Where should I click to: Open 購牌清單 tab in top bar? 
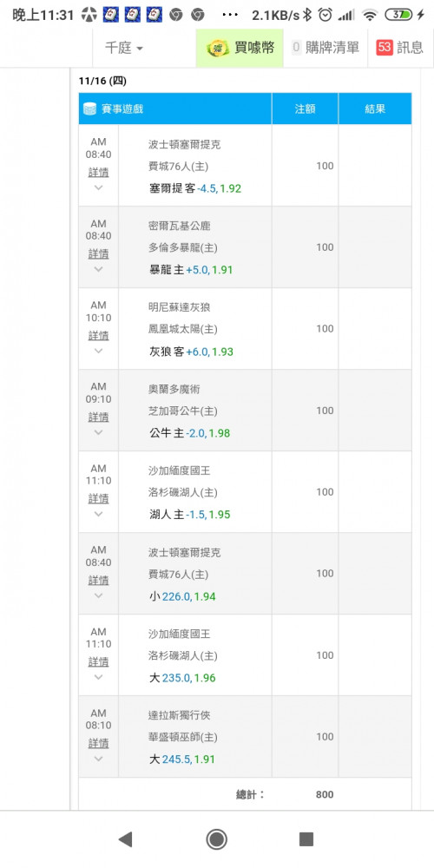(325, 48)
